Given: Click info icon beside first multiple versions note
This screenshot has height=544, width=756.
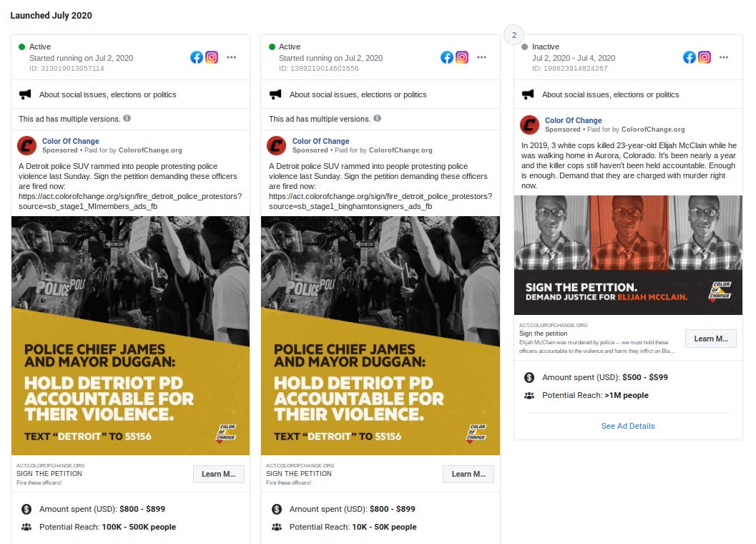Looking at the screenshot, I should pyautogui.click(x=127, y=118).
